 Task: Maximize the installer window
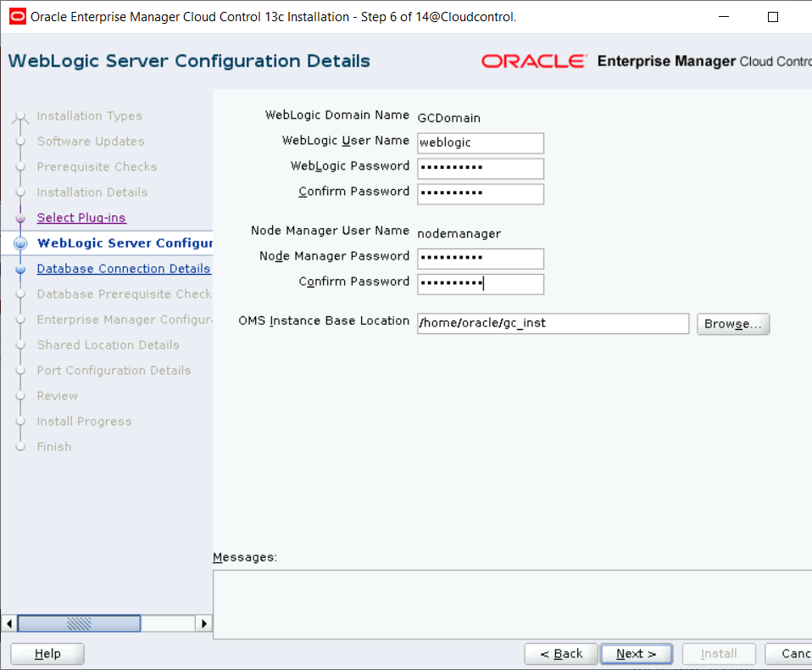pos(773,17)
